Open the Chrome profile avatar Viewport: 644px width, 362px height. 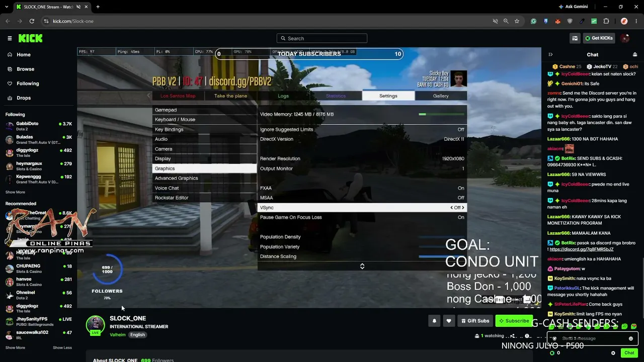(624, 21)
